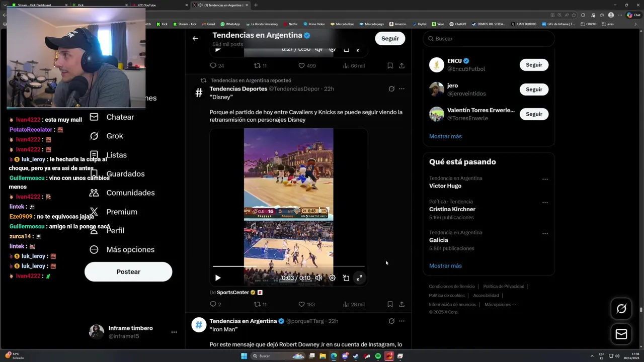644x362 pixels.
Task: Seek on the Disney video progress bar
Action: point(288,266)
